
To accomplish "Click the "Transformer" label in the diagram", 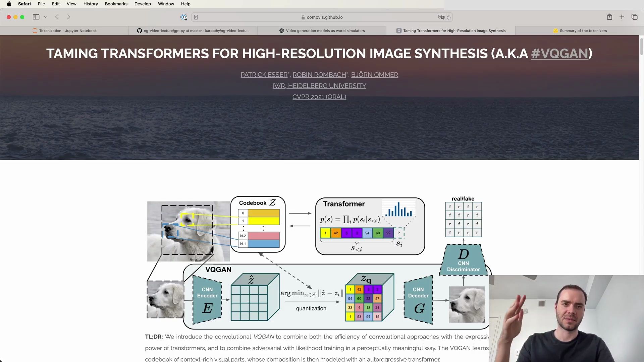I will pos(344,204).
